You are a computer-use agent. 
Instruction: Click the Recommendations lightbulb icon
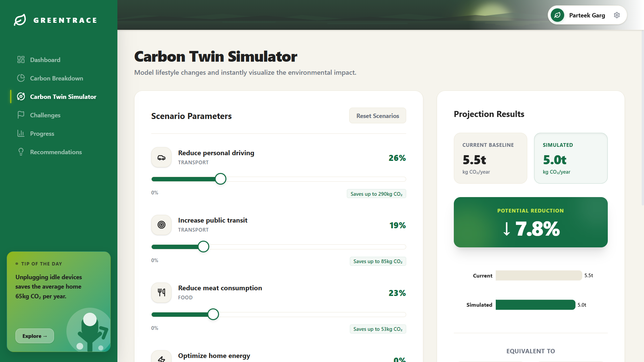tap(21, 152)
